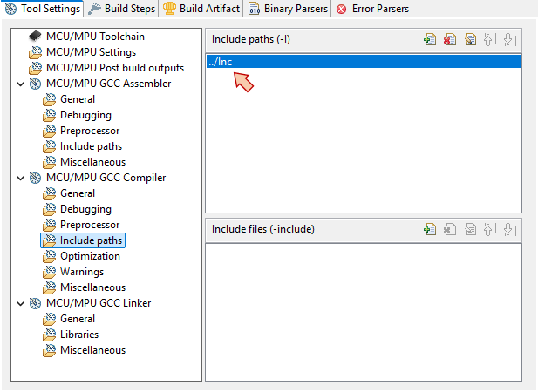The width and height of the screenshot is (538, 392).
Task: Click MCU/MPU Toolchain chip icon
Action: click(x=35, y=37)
